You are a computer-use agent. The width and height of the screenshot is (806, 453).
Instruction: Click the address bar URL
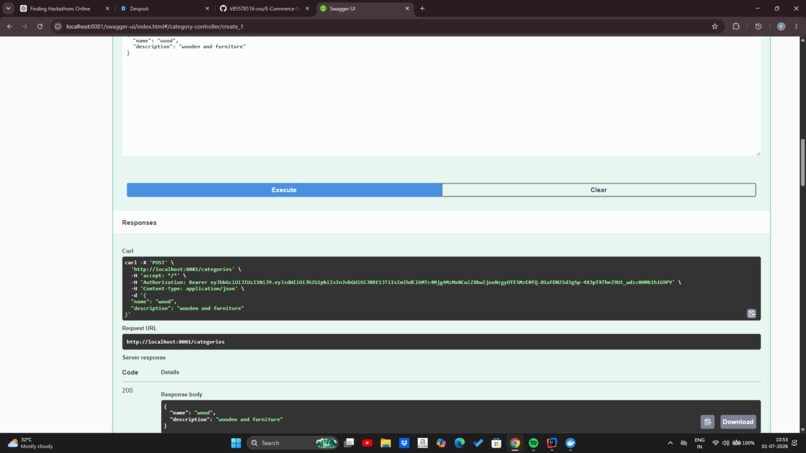click(x=155, y=26)
